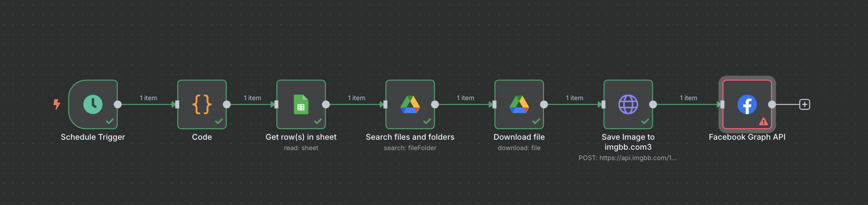Click the "download: file" subtitle
The width and height of the screenshot is (868, 205).
click(519, 148)
